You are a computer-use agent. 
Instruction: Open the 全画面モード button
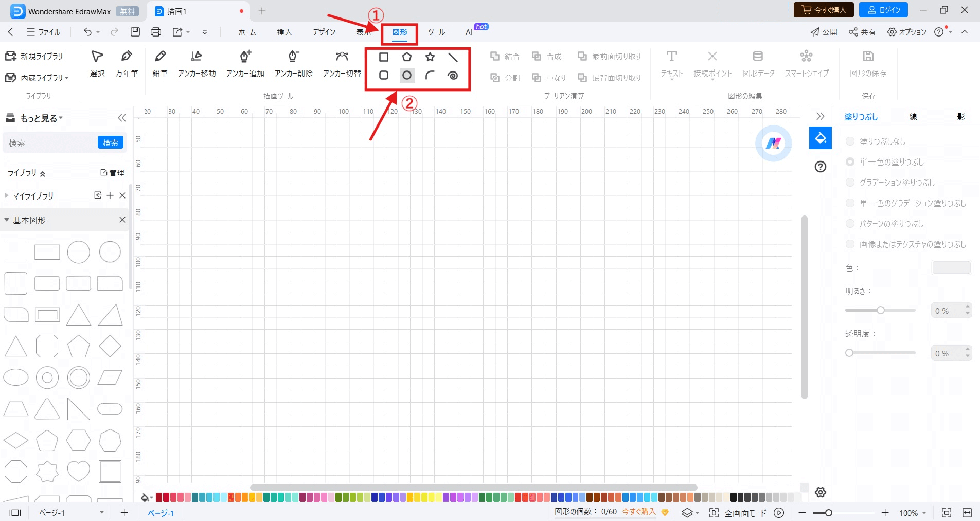pyautogui.click(x=738, y=513)
